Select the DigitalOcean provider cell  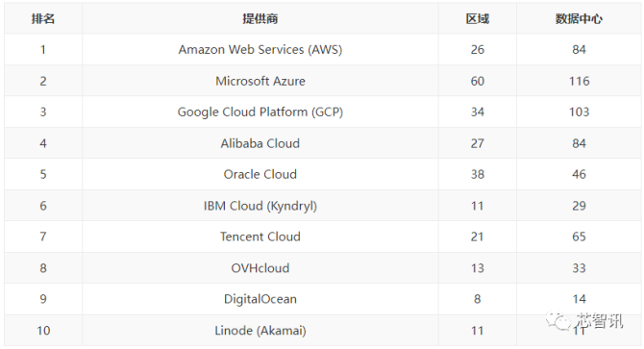coord(260,299)
